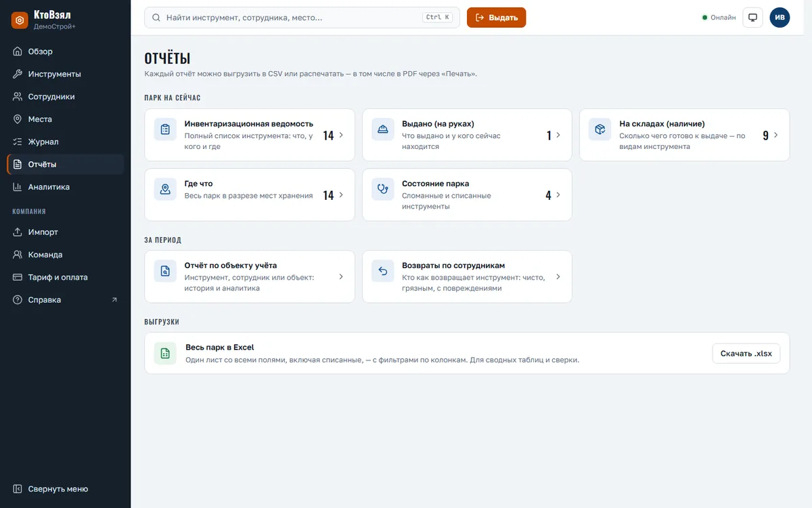Expand chevron next to На складах count
The image size is (812, 508).
(775, 135)
